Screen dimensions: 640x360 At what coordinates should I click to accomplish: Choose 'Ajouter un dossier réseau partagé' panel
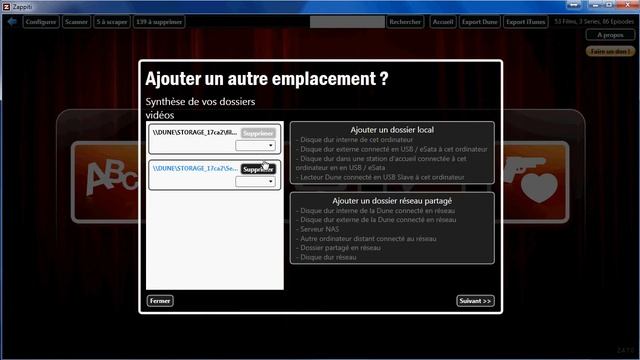coord(392,228)
